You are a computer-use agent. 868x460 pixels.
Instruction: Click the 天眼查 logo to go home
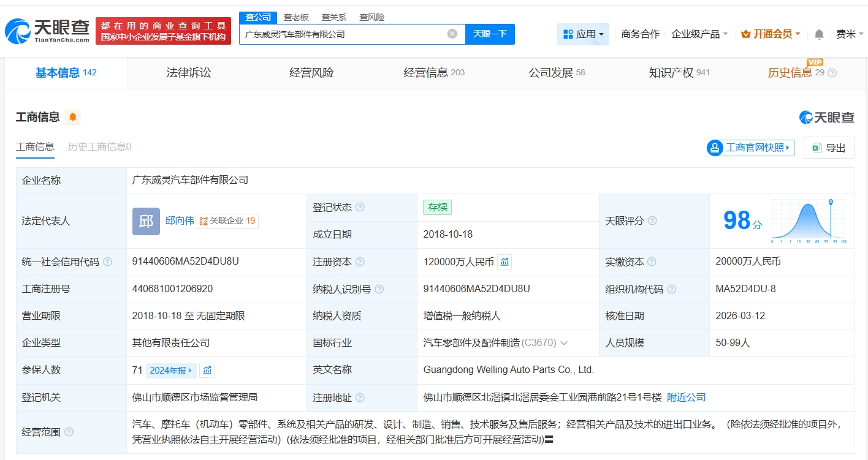[x=48, y=31]
